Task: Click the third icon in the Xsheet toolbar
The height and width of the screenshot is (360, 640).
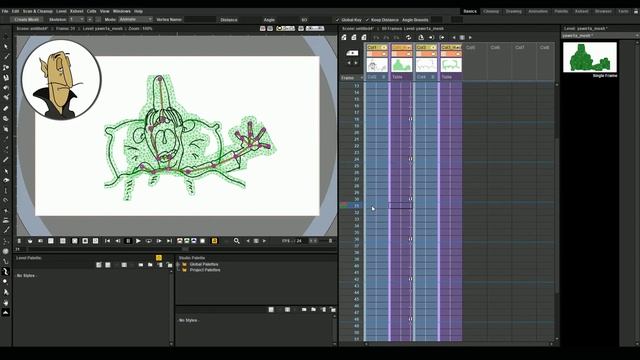Action: (364, 37)
